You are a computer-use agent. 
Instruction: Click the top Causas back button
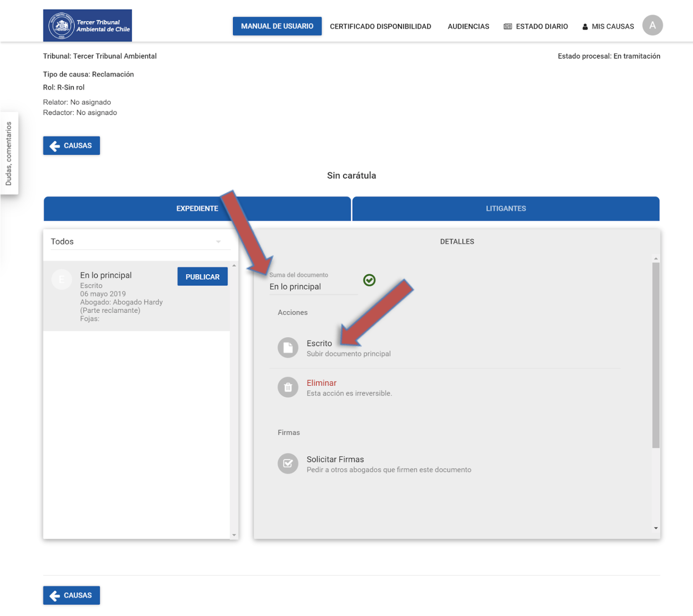(71, 146)
